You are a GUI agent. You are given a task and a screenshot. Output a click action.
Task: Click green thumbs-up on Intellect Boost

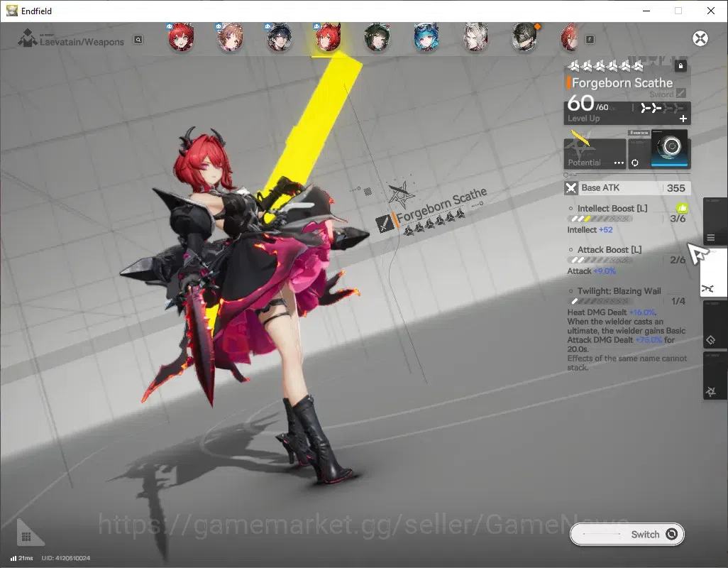pyautogui.click(x=682, y=208)
